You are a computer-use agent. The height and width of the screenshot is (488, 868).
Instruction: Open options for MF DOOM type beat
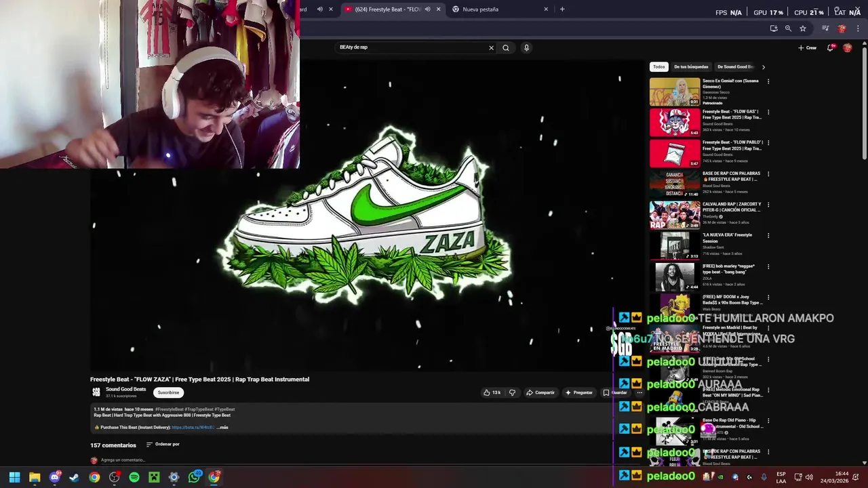click(768, 297)
